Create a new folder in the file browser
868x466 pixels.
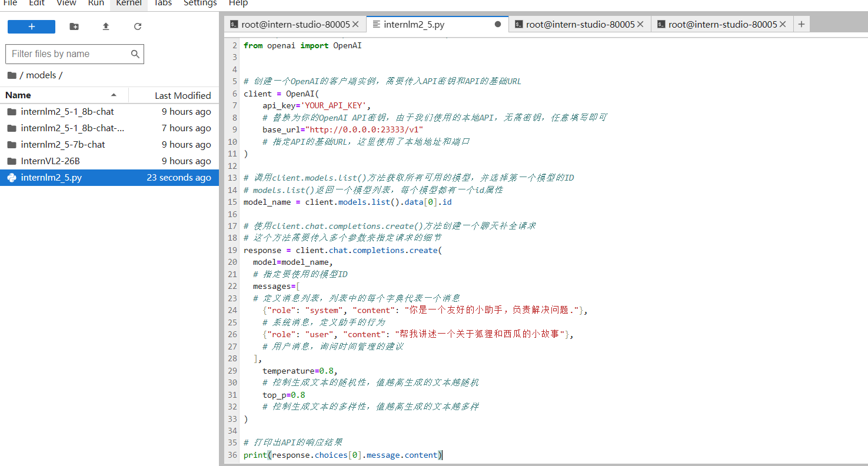coord(74,26)
